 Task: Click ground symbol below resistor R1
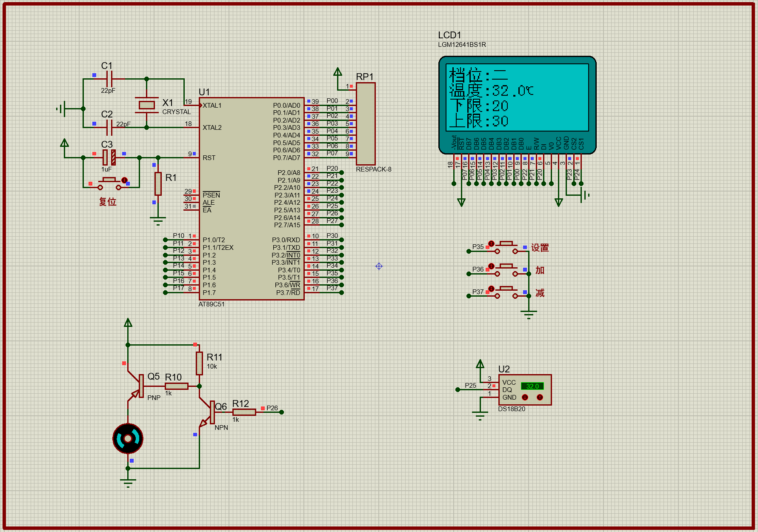tap(158, 220)
